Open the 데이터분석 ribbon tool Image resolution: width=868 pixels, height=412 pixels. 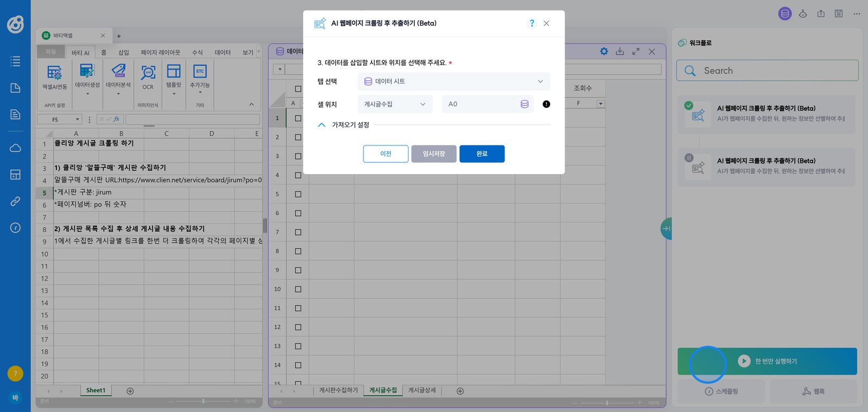tap(118, 79)
